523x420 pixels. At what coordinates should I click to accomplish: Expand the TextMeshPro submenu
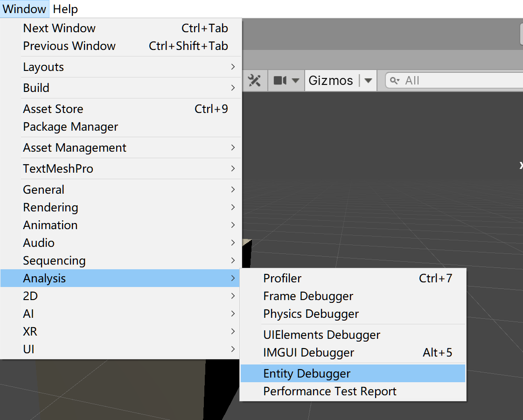pos(121,168)
